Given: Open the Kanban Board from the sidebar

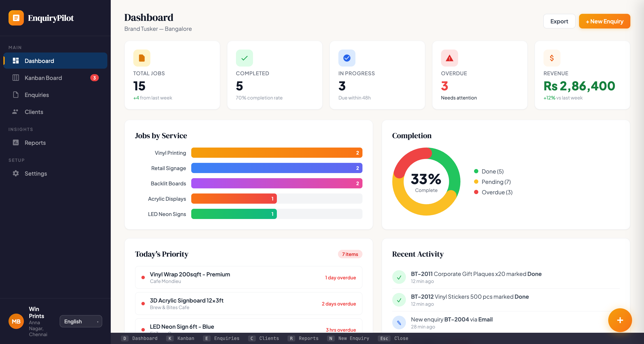Looking at the screenshot, I should coord(43,78).
